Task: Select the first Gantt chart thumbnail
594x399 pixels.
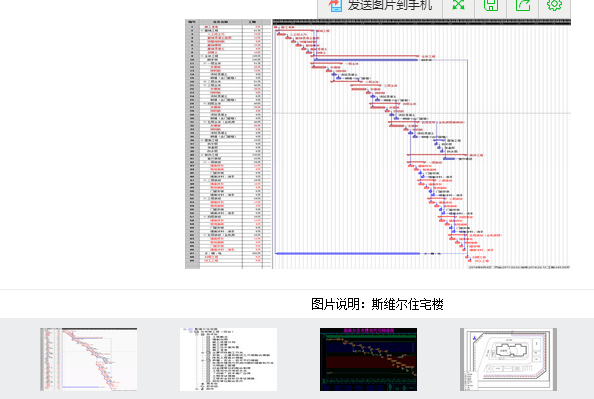Action: [89, 359]
